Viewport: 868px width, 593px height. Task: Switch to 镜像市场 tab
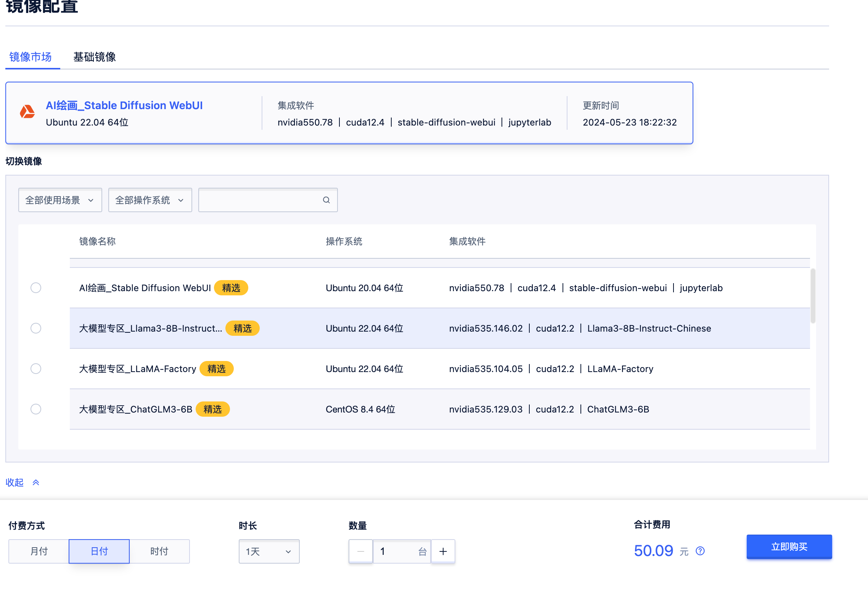tap(31, 57)
